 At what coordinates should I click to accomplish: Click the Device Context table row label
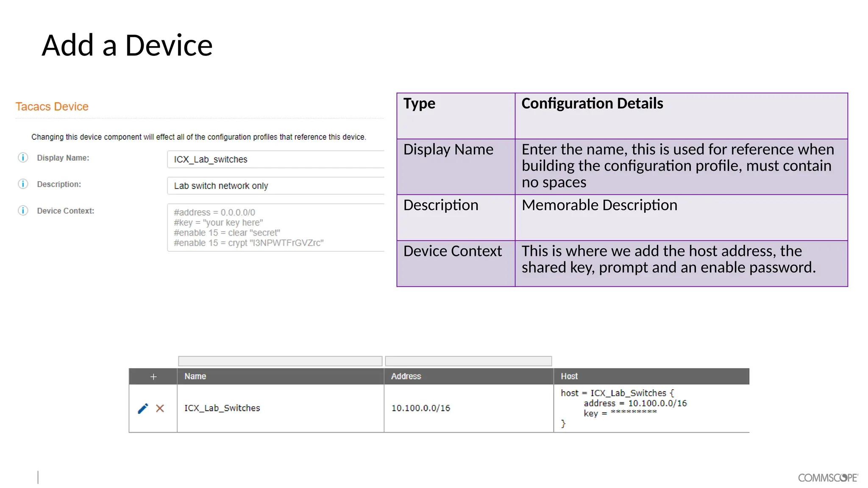pos(453,251)
